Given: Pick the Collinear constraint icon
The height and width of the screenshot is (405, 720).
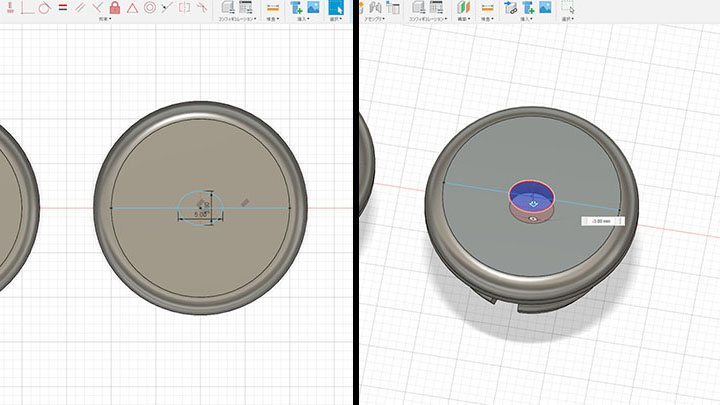Looking at the screenshot, I should coord(167,7).
